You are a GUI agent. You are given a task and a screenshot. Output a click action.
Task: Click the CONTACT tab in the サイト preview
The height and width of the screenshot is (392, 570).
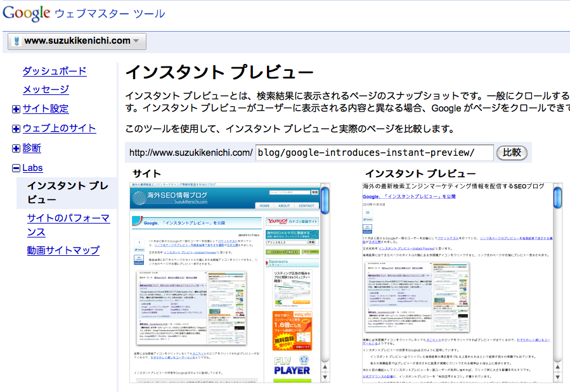tap(306, 206)
